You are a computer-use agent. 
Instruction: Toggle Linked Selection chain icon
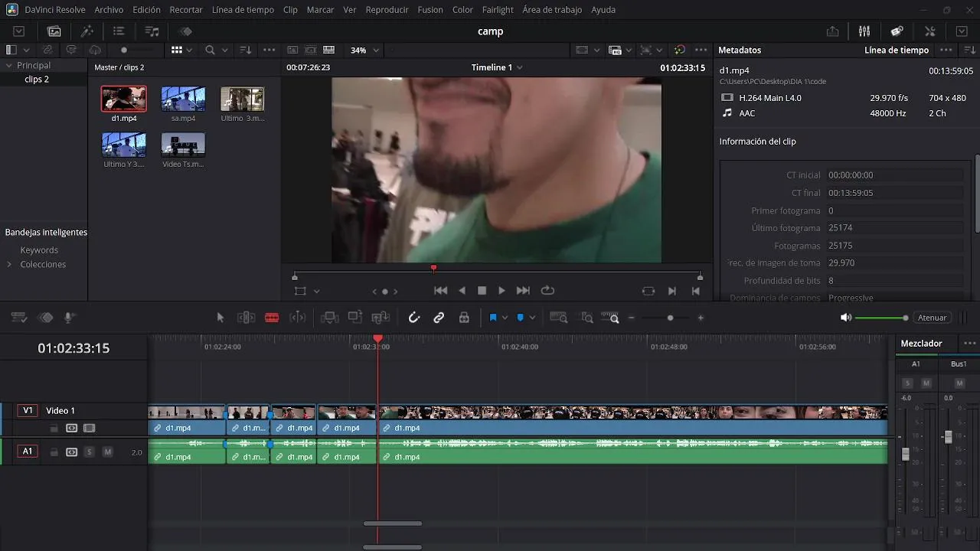click(x=439, y=318)
